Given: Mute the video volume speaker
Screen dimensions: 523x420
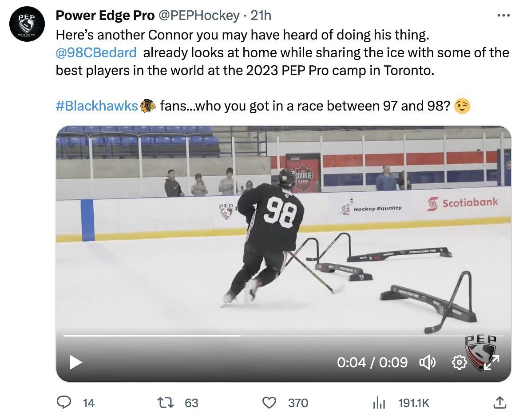Looking at the screenshot, I should click(427, 363).
